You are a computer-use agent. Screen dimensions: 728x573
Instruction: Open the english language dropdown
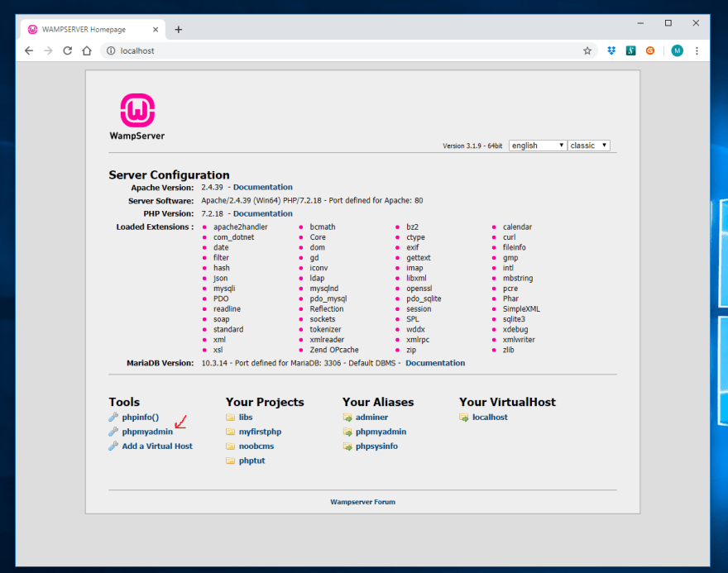[x=538, y=146]
